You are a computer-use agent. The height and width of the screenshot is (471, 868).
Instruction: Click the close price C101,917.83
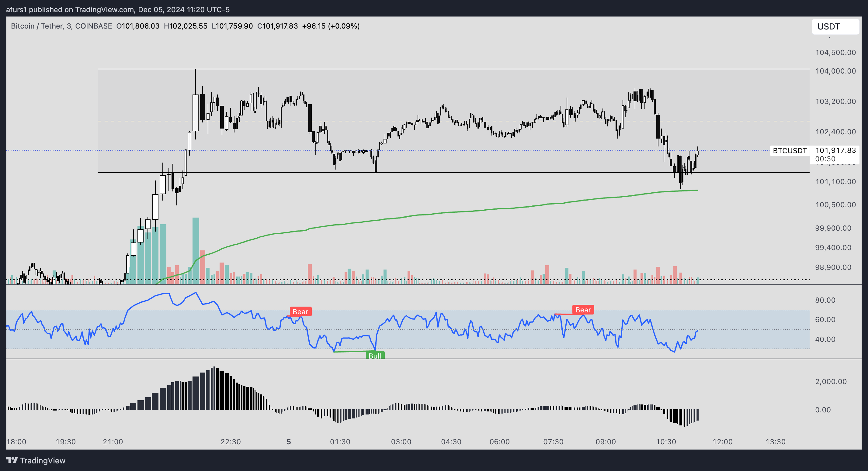(x=277, y=26)
